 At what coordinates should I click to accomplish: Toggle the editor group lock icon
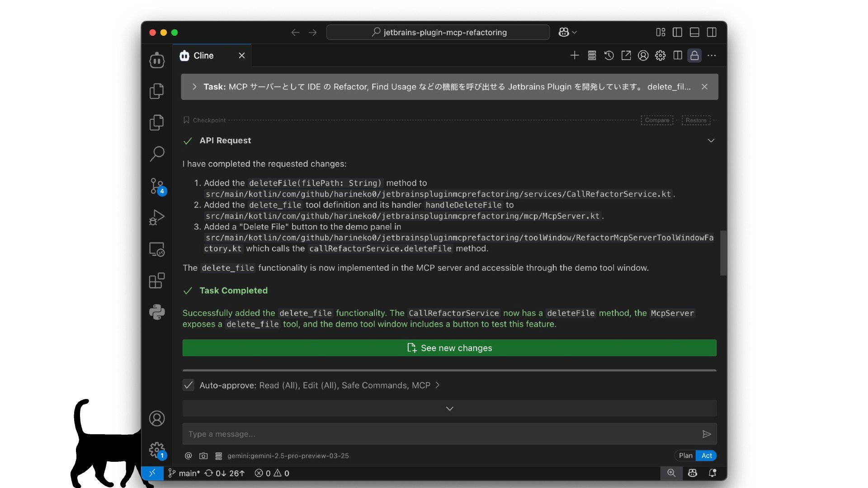[694, 56]
